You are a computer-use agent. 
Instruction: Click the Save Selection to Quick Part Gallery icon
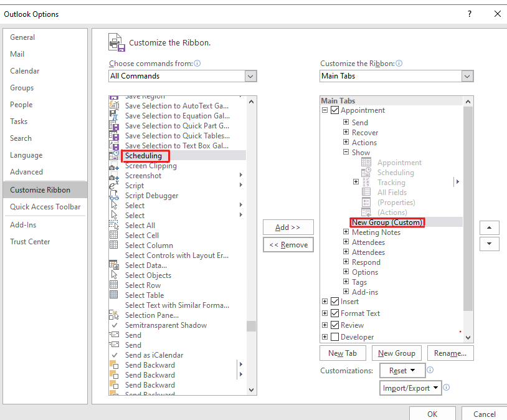[x=114, y=126]
